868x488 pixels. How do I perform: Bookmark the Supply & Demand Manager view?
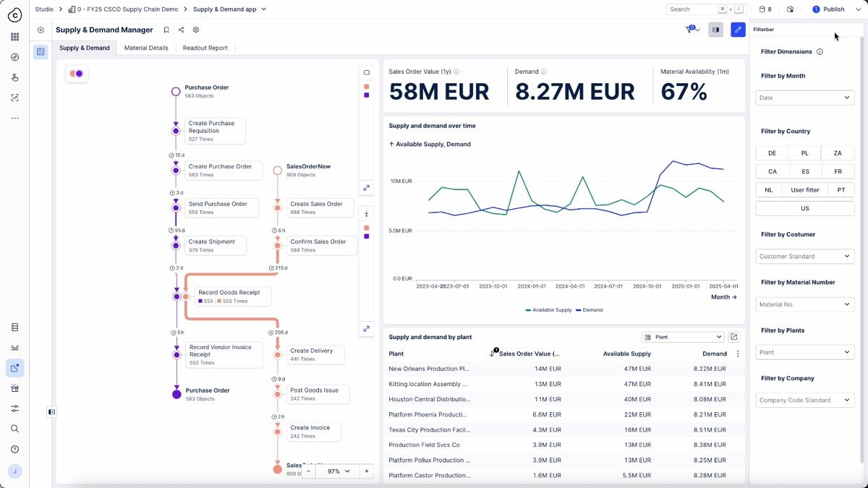pyautogui.click(x=166, y=30)
